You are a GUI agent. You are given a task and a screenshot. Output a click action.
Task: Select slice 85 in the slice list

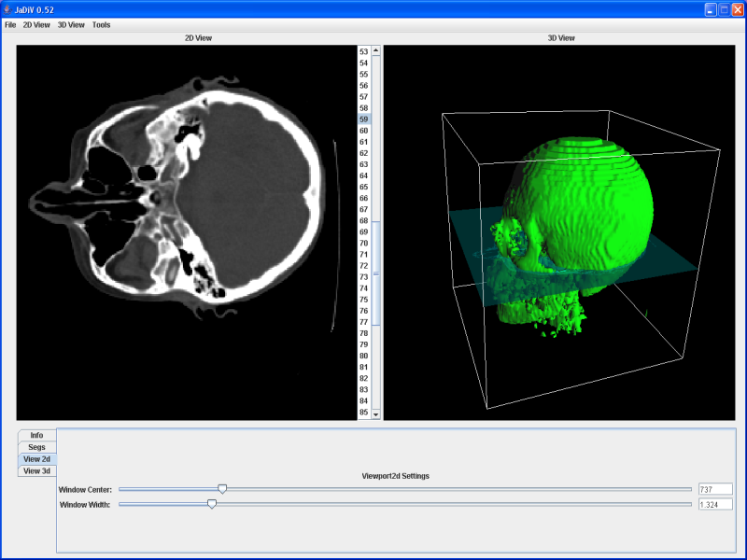tap(363, 413)
